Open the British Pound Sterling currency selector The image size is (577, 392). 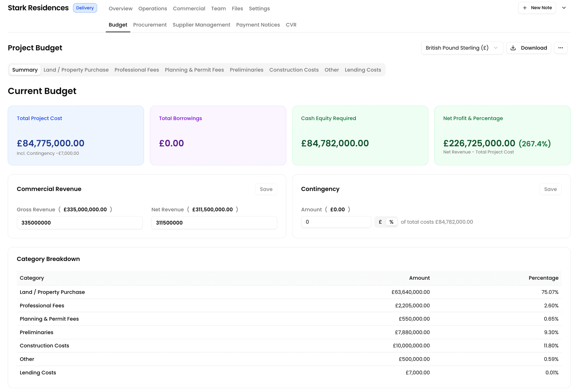pyautogui.click(x=462, y=48)
